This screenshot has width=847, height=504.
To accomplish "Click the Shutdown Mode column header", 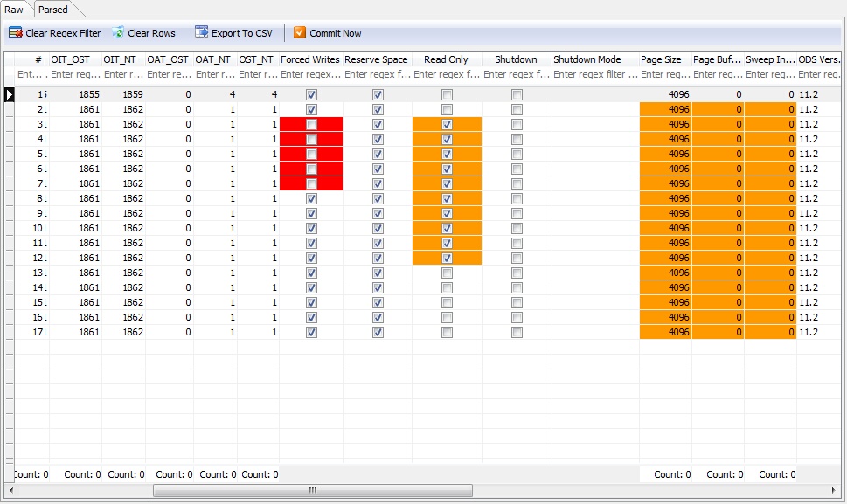I will click(x=587, y=59).
